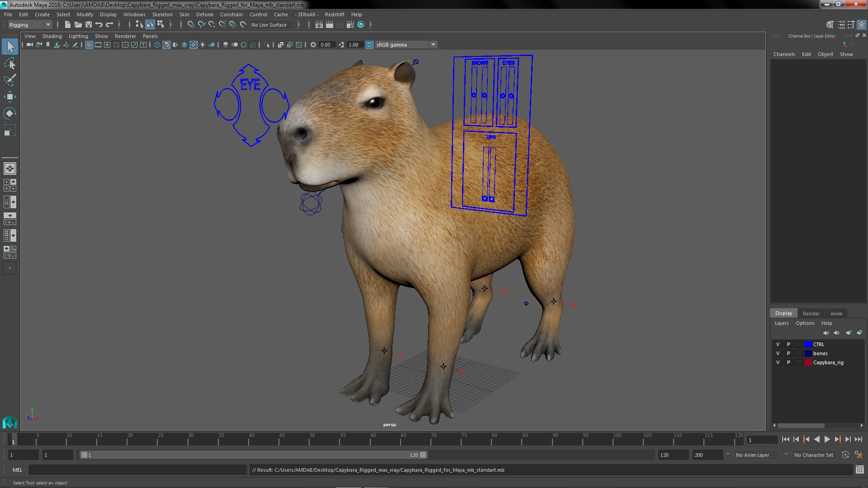Image resolution: width=868 pixels, height=488 pixels.
Task: Switch to four-view panel layout
Action: [x=10, y=185]
